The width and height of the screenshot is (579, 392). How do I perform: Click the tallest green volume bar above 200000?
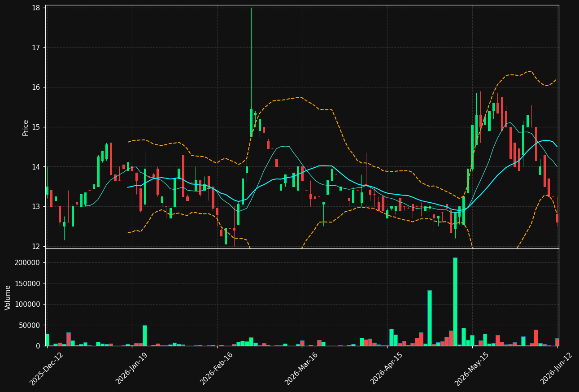455,301
